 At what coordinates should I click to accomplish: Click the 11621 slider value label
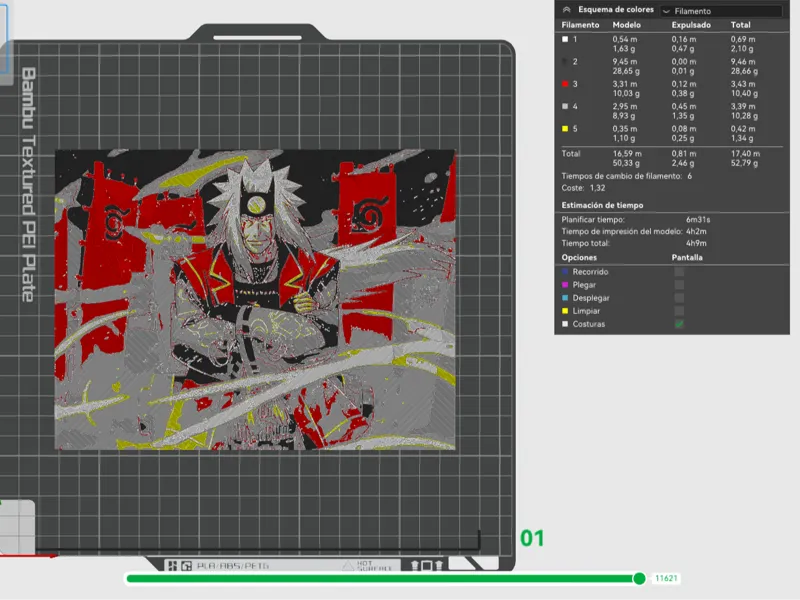point(666,578)
